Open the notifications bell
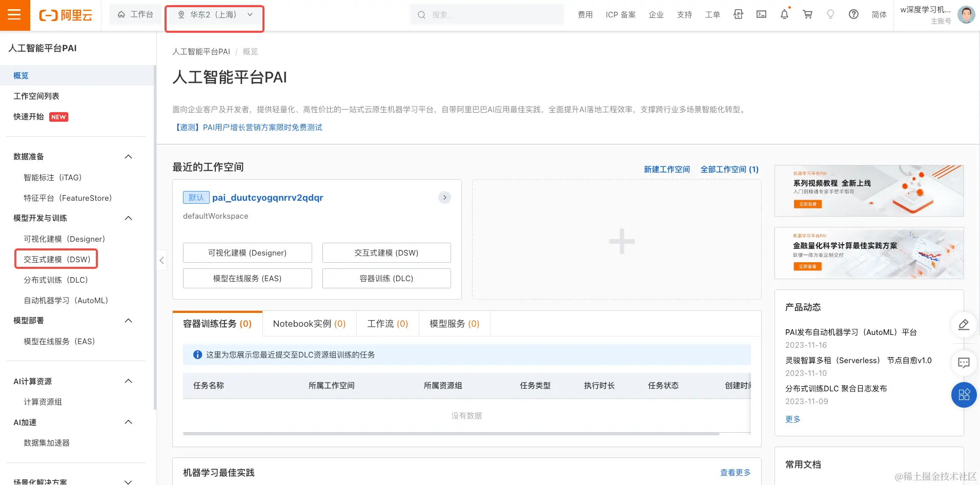Viewport: 980px width, 485px height. coord(784,14)
